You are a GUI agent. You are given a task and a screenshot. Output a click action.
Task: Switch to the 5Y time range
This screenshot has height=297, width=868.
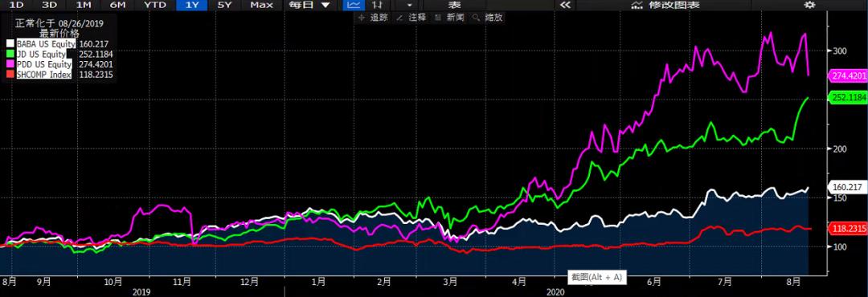tap(225, 5)
